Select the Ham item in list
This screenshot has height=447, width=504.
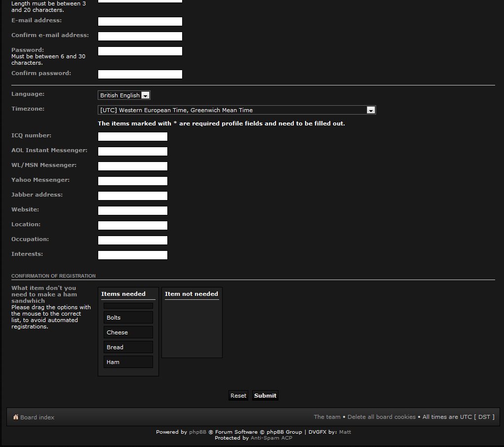click(x=128, y=362)
